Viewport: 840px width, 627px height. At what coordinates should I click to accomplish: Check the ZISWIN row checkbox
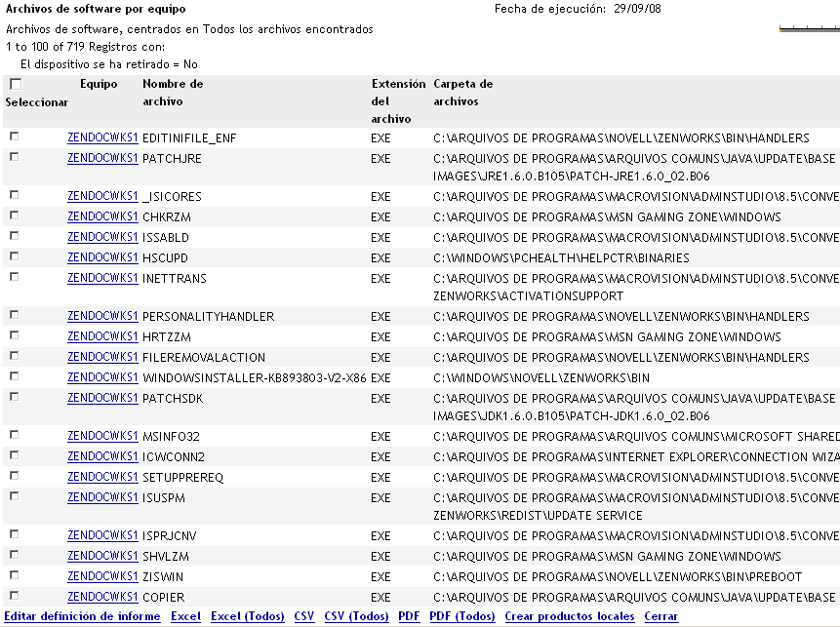point(15,575)
